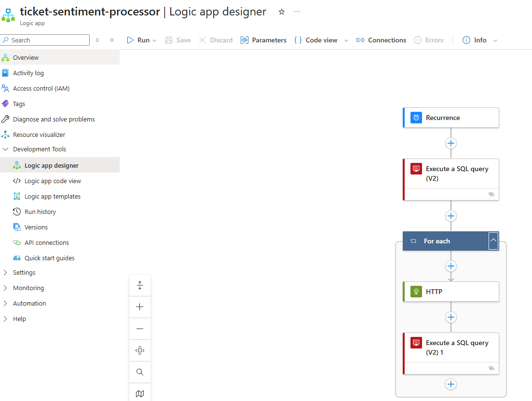Add an action after Recurrence

pos(450,143)
